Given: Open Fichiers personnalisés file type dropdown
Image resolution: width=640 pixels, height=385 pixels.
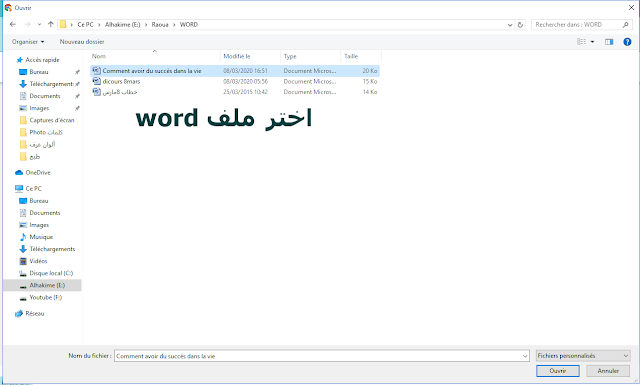Looking at the screenshot, I should coord(583,356).
